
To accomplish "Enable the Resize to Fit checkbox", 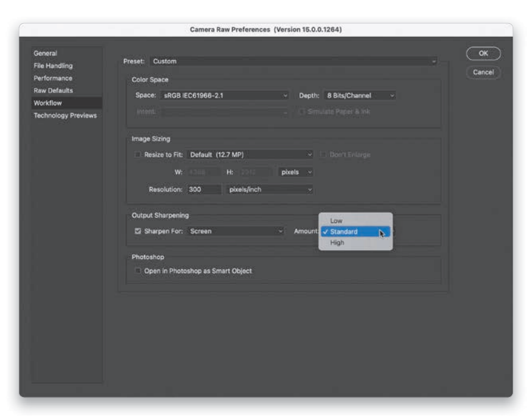I will click(x=138, y=155).
